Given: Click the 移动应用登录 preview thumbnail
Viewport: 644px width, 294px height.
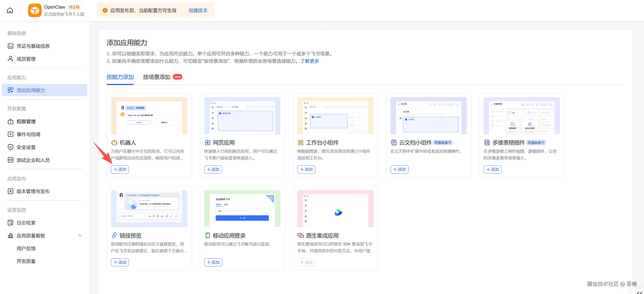Looking at the screenshot, I should [242, 208].
